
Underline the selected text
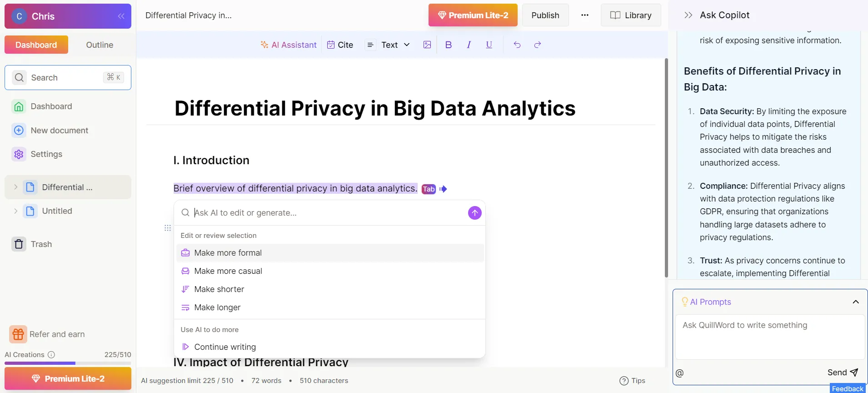pyautogui.click(x=489, y=45)
